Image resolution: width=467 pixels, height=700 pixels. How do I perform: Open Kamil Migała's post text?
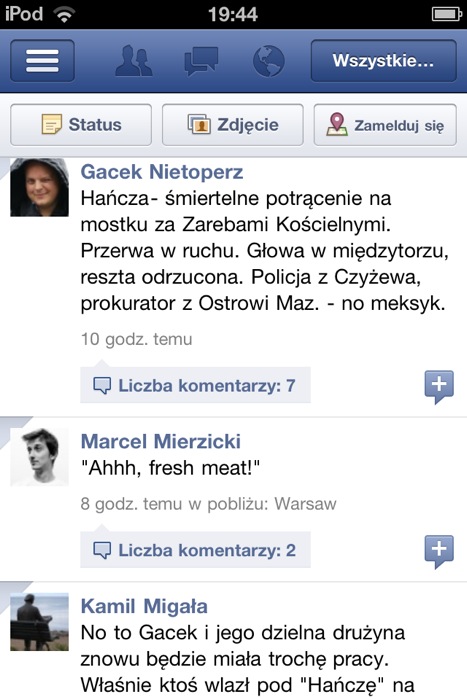(247, 659)
